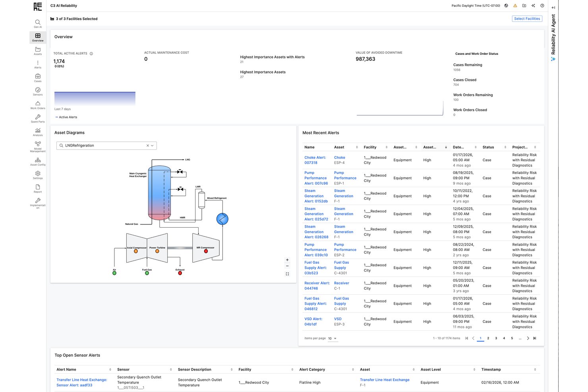Screen dimensions: 588x392
Task: Sort alerts by Project column
Action: (x=535, y=147)
